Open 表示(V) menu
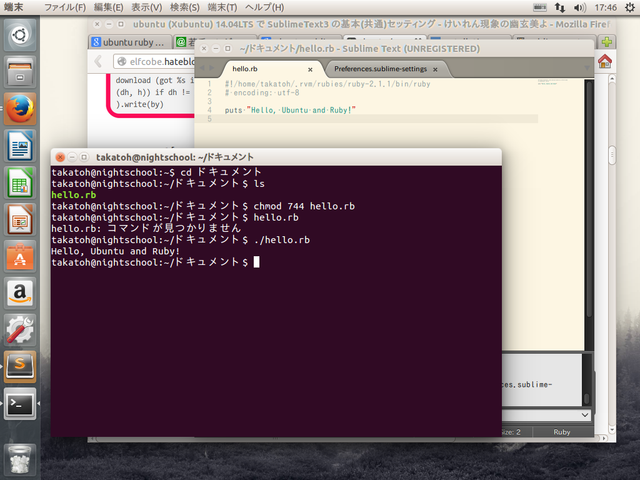The image size is (640, 480). [147, 7]
